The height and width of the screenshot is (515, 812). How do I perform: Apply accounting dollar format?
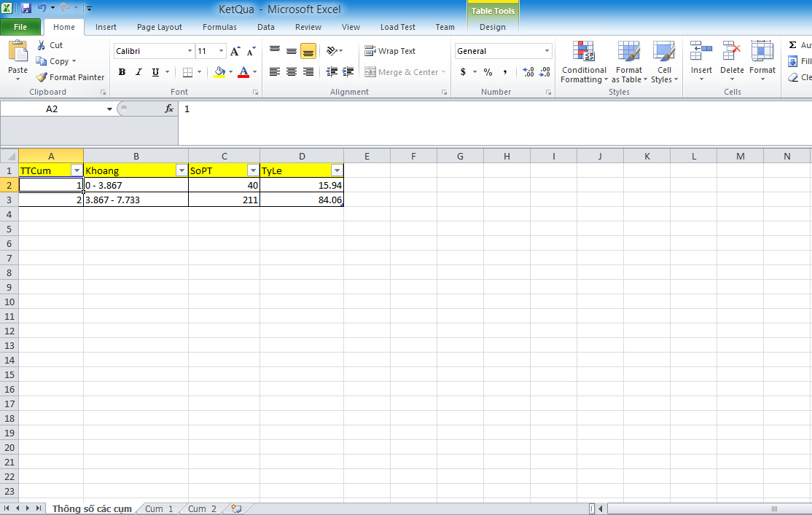click(x=463, y=72)
